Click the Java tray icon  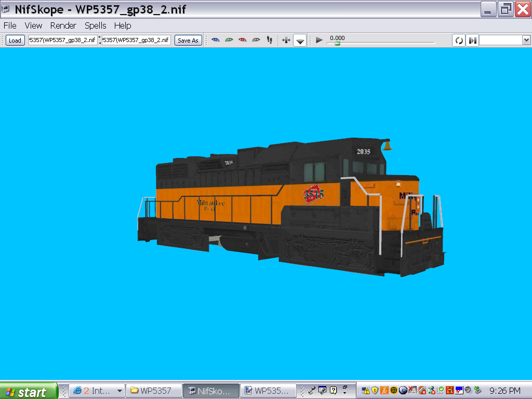(384, 391)
